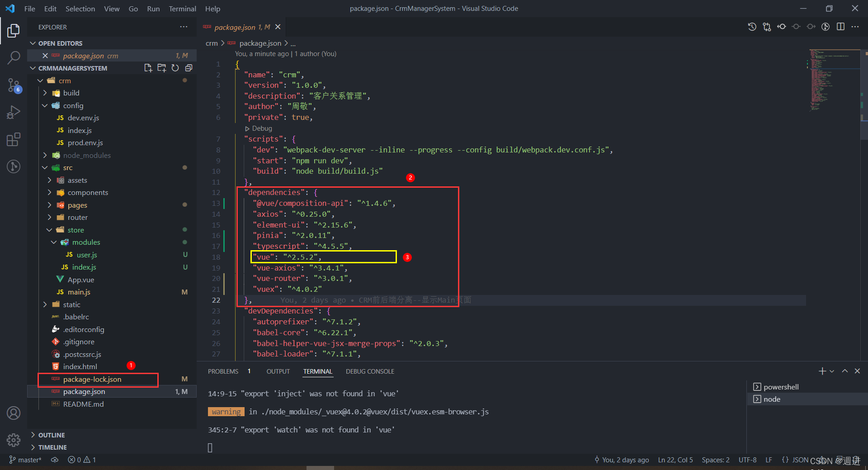Open the Manage gear menu

click(14, 440)
